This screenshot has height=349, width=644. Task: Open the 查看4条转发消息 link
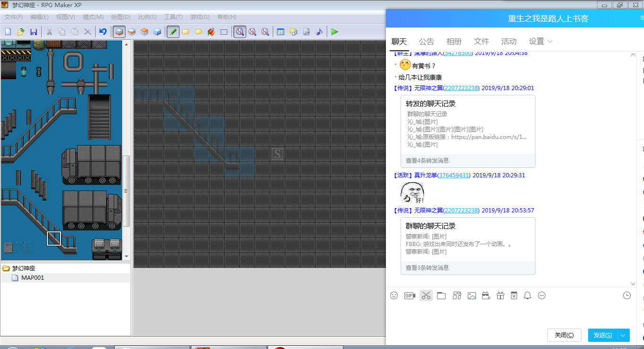pos(427,161)
